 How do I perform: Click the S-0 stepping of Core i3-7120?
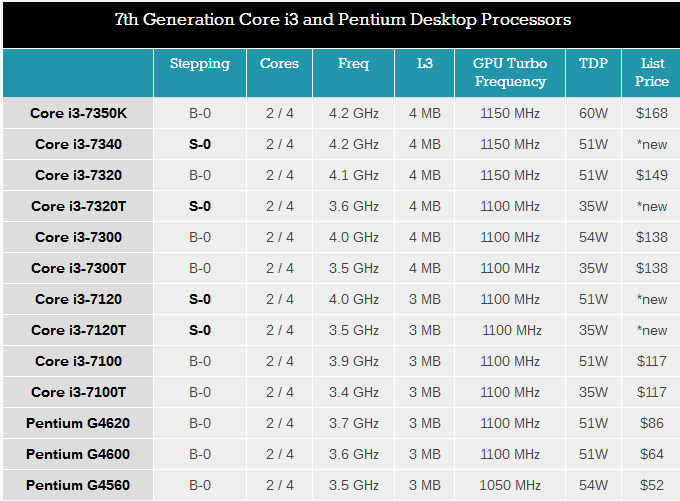(x=200, y=299)
